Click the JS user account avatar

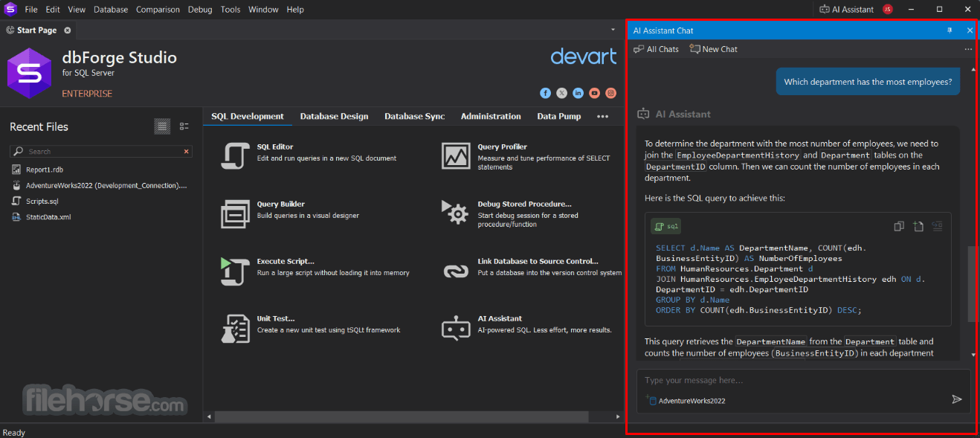tap(888, 10)
